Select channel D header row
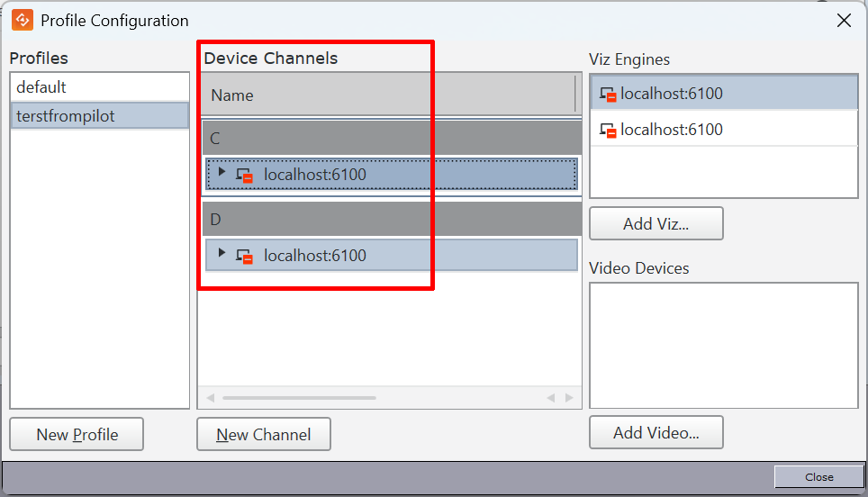 pos(390,220)
